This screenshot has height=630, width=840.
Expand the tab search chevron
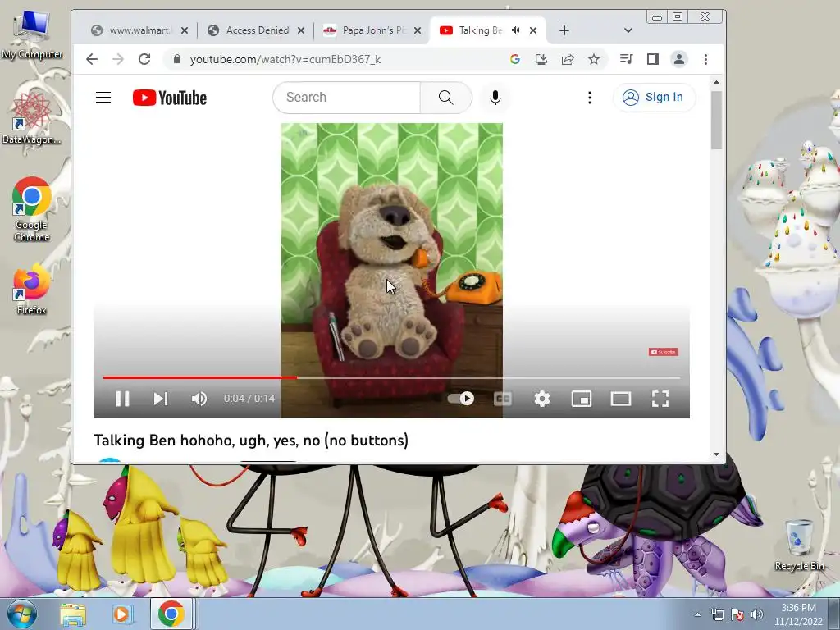click(628, 30)
